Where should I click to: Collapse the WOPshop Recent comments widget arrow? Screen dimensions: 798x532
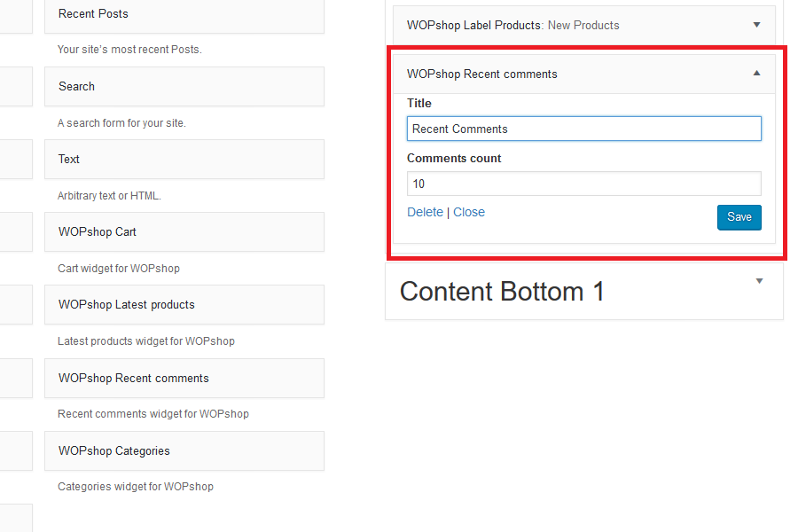[756, 74]
